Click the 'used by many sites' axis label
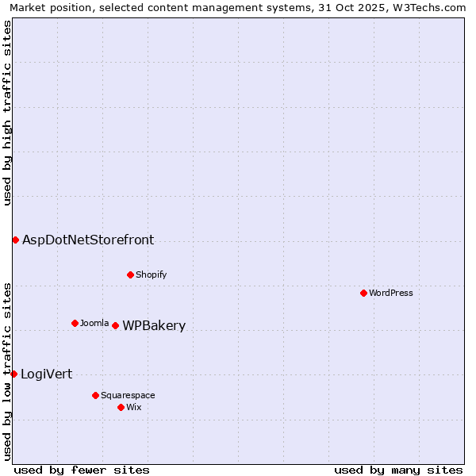Viewport: 476px width, 476px height. (x=398, y=470)
